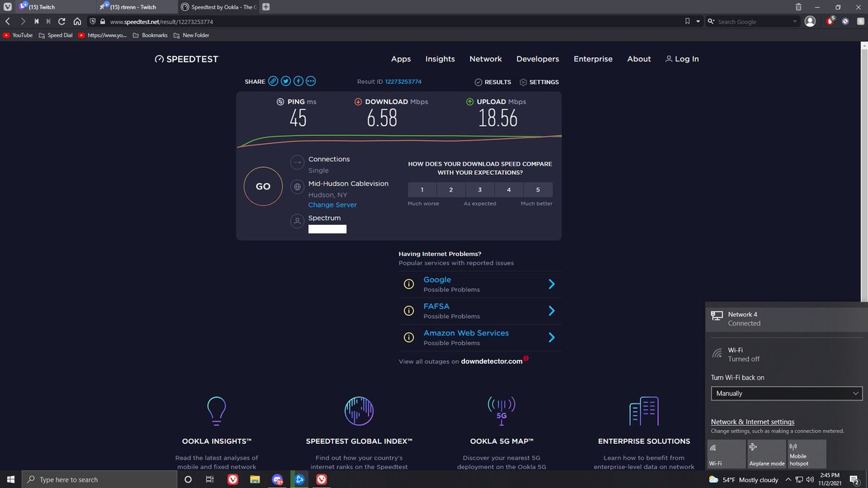Rate download speed as 2
This screenshot has height=488, width=868.
(x=451, y=189)
